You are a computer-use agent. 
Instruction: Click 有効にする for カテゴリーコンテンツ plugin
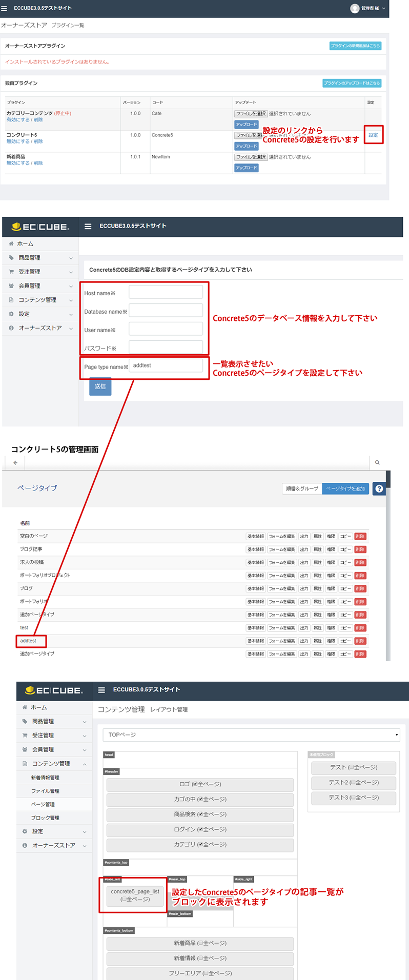pos(18,119)
